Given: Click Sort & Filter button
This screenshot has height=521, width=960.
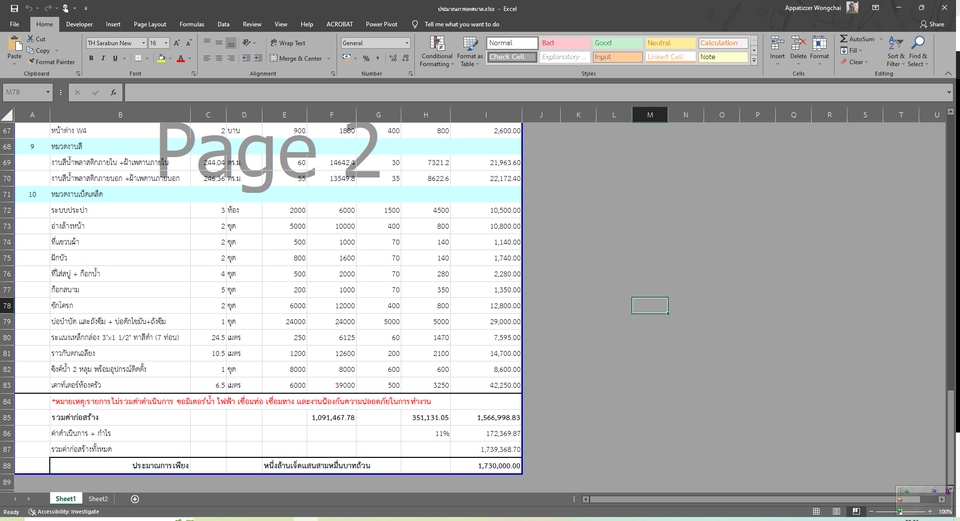Looking at the screenshot, I should pos(895,51).
